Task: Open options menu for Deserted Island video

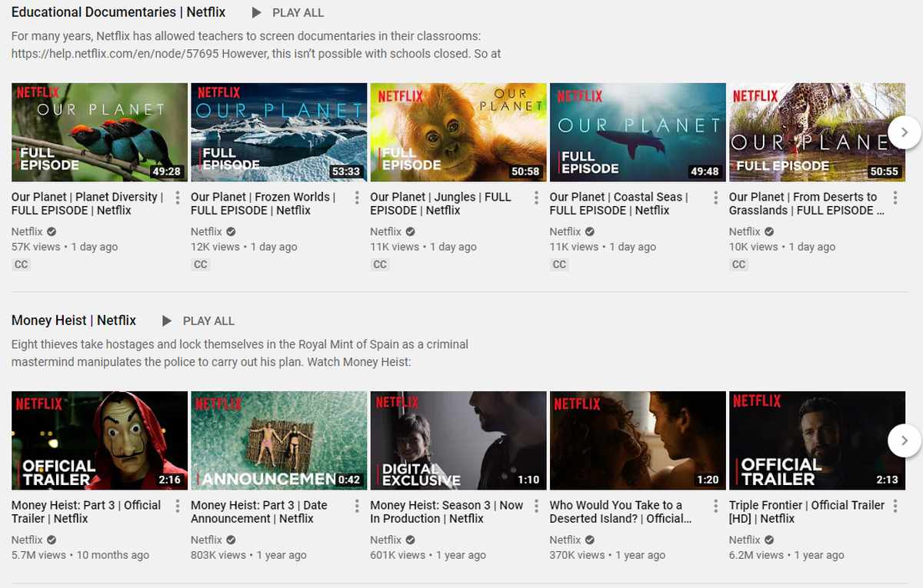Action: pos(716,506)
